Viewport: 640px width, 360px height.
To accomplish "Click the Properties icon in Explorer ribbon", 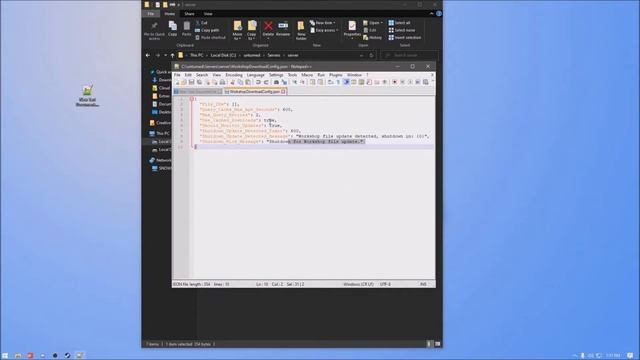I will (352, 27).
